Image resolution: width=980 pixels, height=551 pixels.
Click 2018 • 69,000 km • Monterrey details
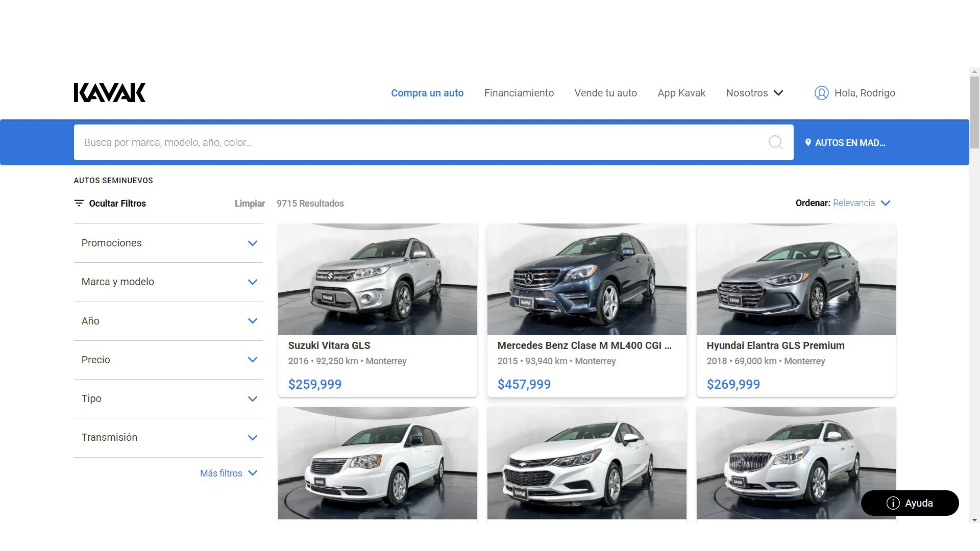coord(766,361)
